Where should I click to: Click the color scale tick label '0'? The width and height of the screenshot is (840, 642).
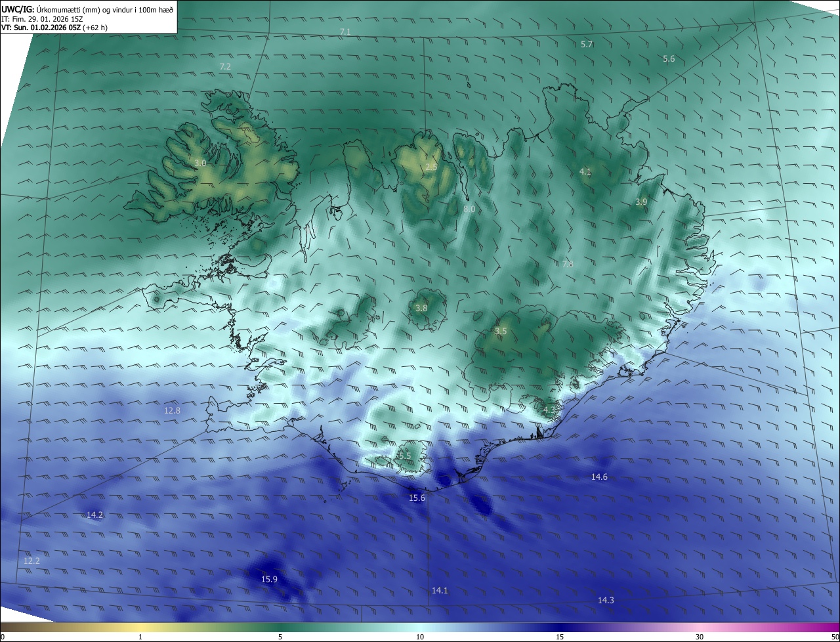click(x=2, y=637)
